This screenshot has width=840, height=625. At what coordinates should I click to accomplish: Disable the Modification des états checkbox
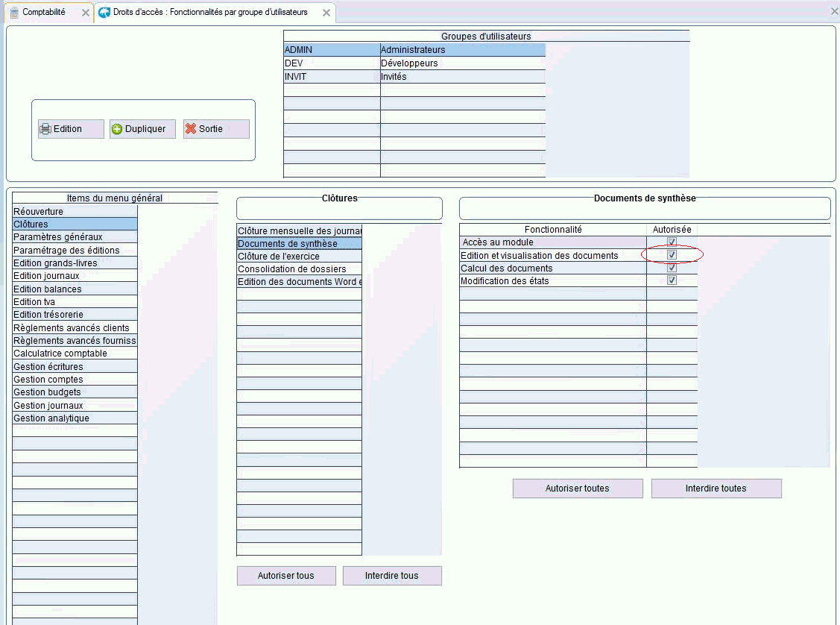point(672,280)
